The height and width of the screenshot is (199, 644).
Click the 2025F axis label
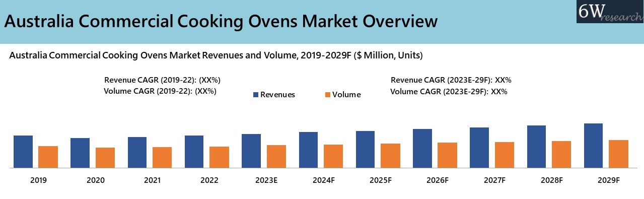[381, 180]
